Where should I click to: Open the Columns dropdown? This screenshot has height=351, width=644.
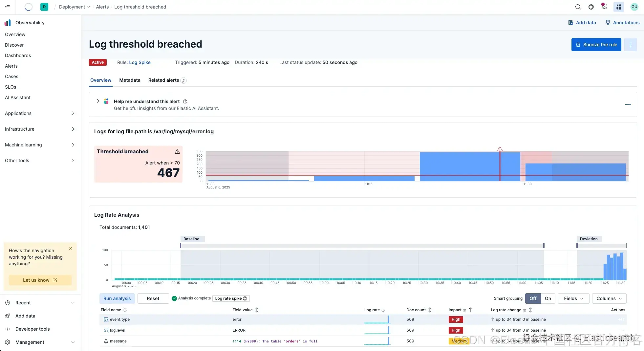click(609, 298)
